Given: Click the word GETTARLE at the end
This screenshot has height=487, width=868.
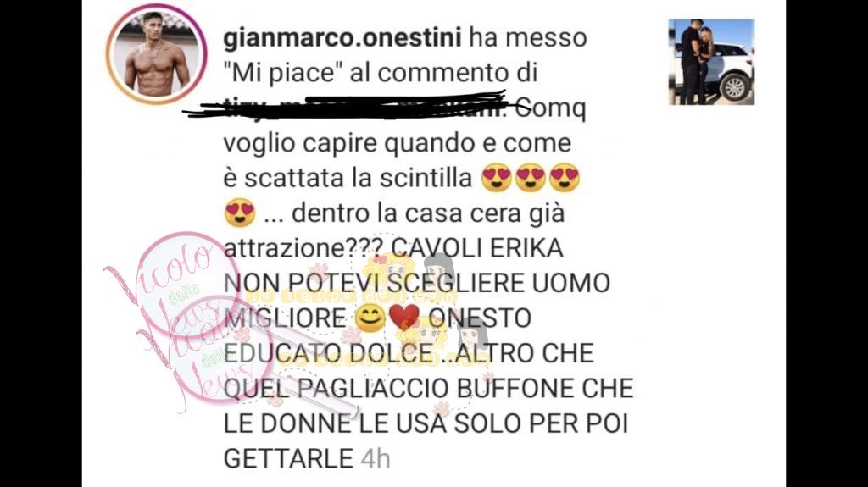Looking at the screenshot, I should [x=288, y=458].
